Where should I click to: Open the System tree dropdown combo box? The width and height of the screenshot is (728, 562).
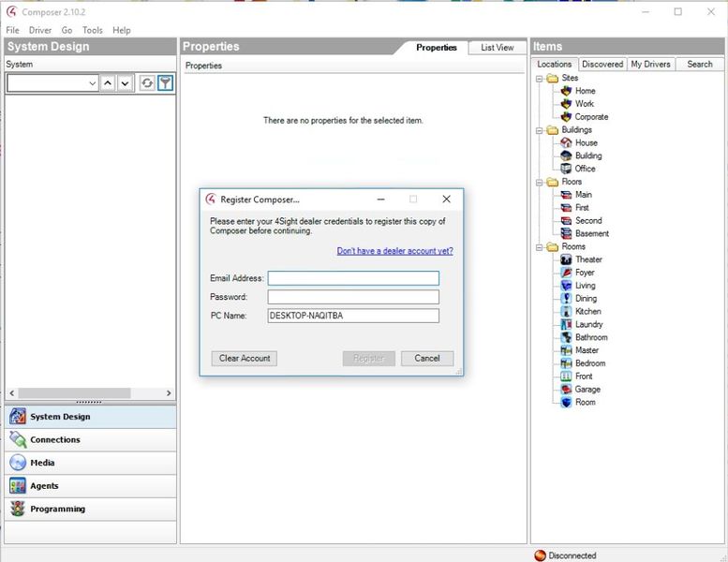[52, 83]
